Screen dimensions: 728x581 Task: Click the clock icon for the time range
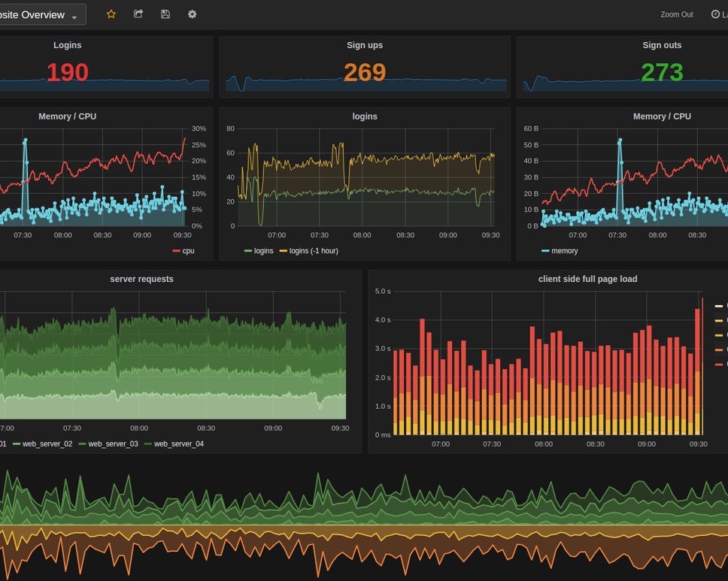715,14
